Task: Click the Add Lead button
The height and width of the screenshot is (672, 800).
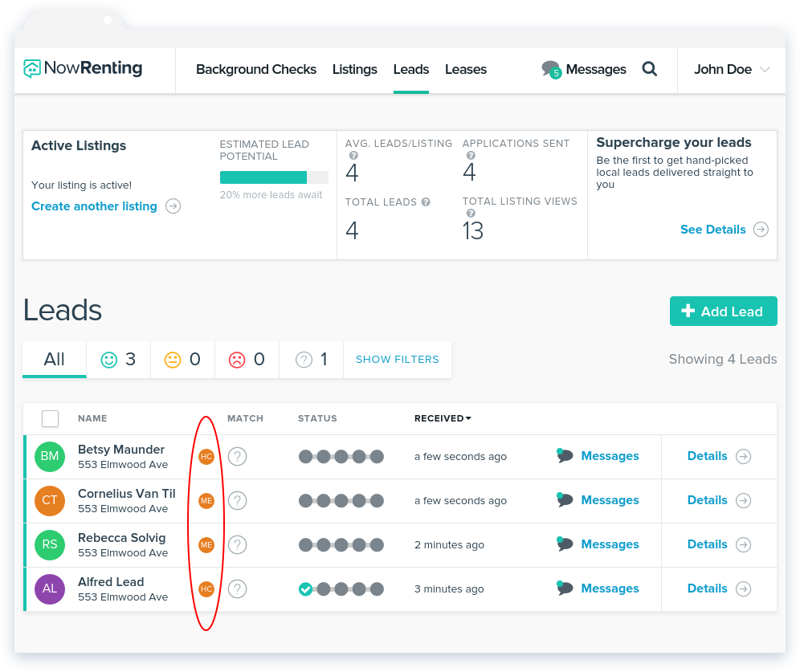Action: pyautogui.click(x=724, y=311)
